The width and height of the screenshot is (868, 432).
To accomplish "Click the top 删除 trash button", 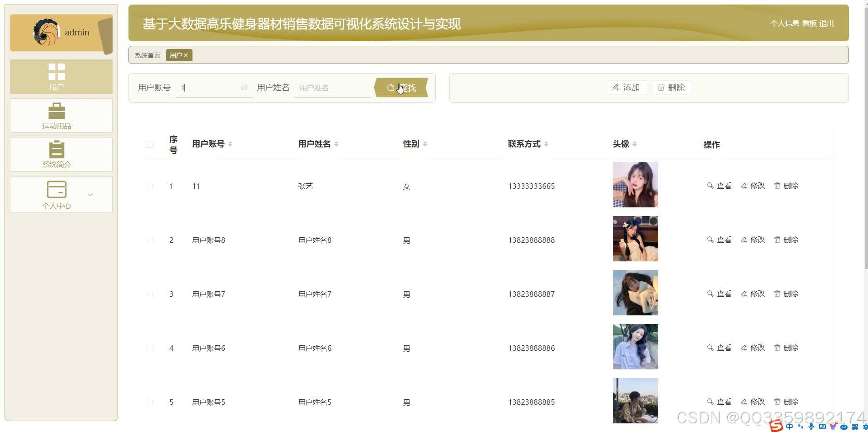I will [x=671, y=87].
